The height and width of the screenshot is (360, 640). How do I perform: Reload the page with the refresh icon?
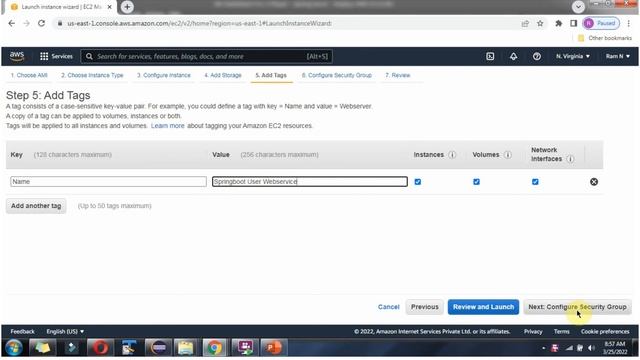41,23
